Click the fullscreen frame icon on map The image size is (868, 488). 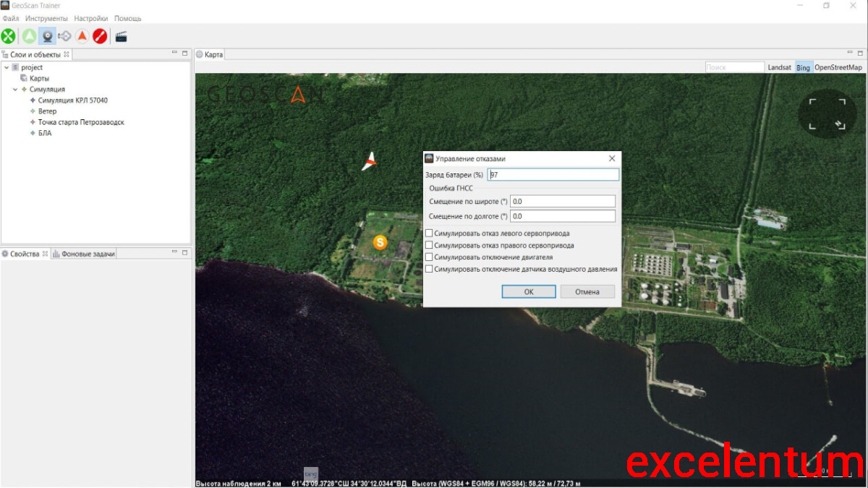pos(827,114)
